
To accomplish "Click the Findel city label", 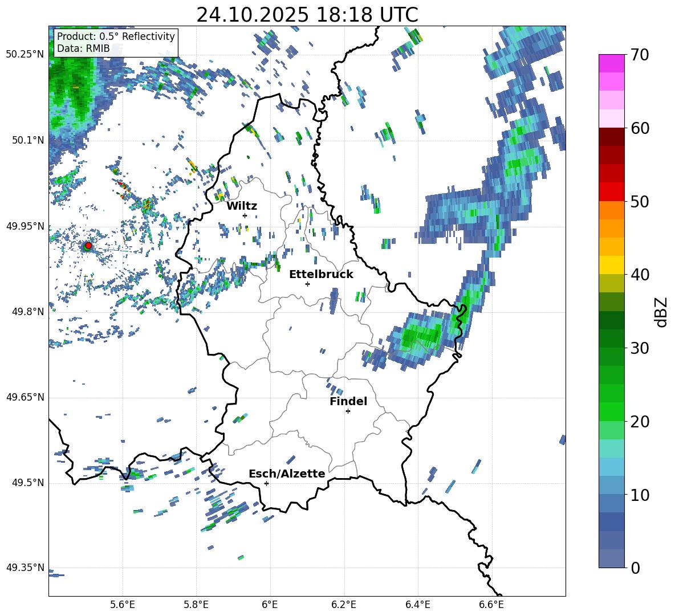I will point(348,401).
